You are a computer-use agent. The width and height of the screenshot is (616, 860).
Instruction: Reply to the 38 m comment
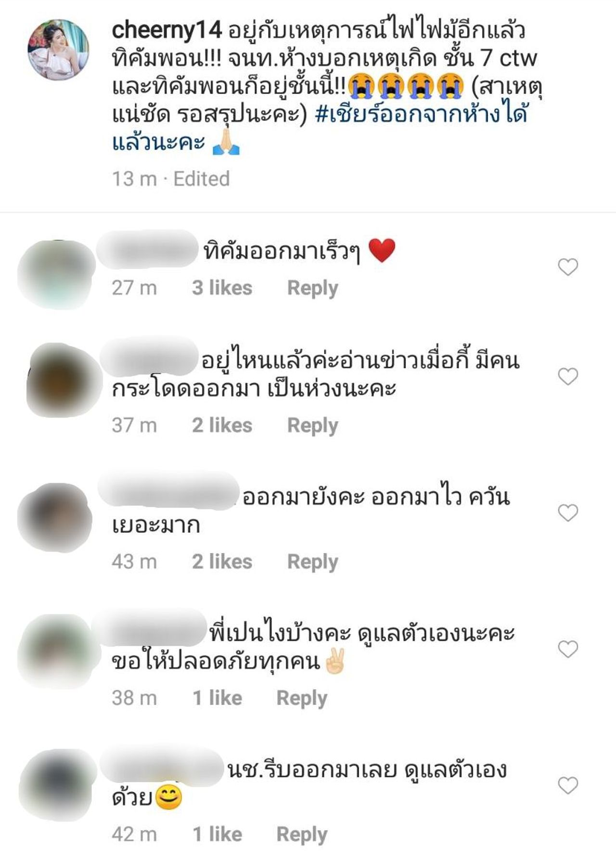(x=302, y=698)
